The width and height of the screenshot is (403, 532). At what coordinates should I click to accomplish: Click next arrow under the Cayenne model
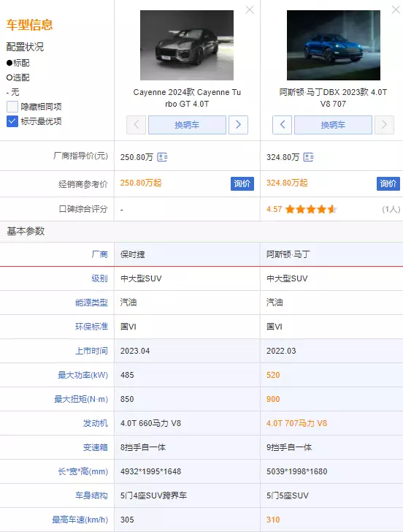click(238, 125)
